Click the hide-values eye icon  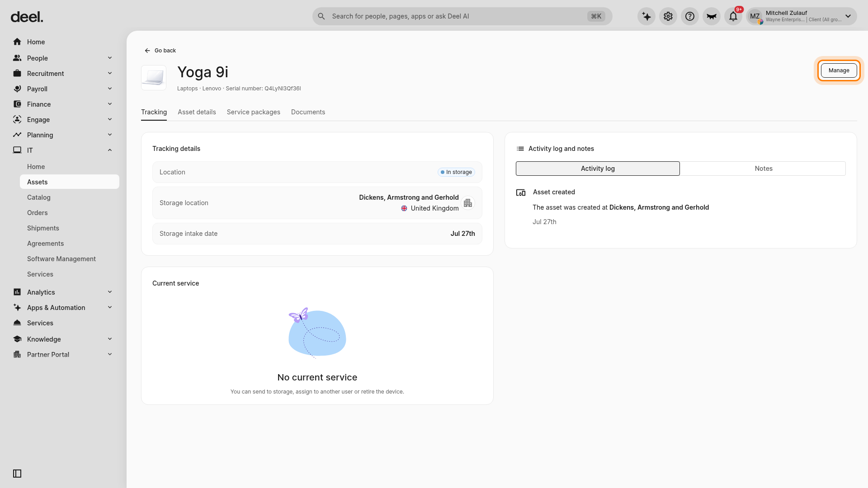pyautogui.click(x=712, y=17)
